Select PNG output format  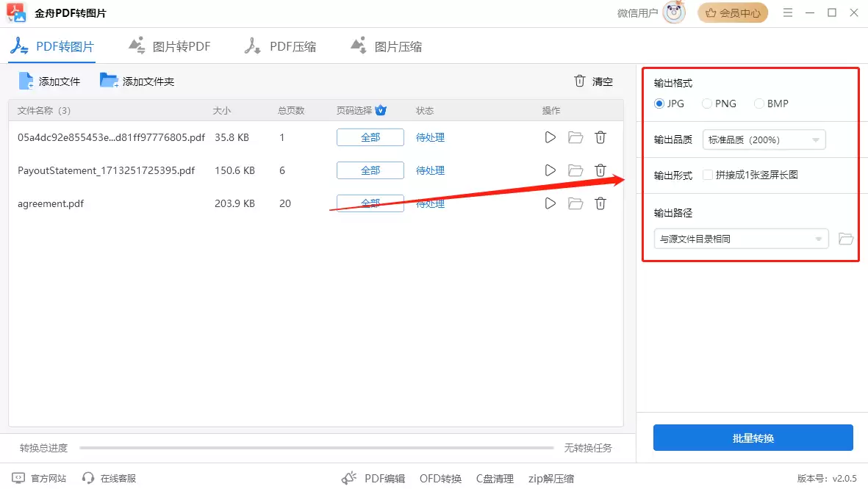click(x=706, y=104)
